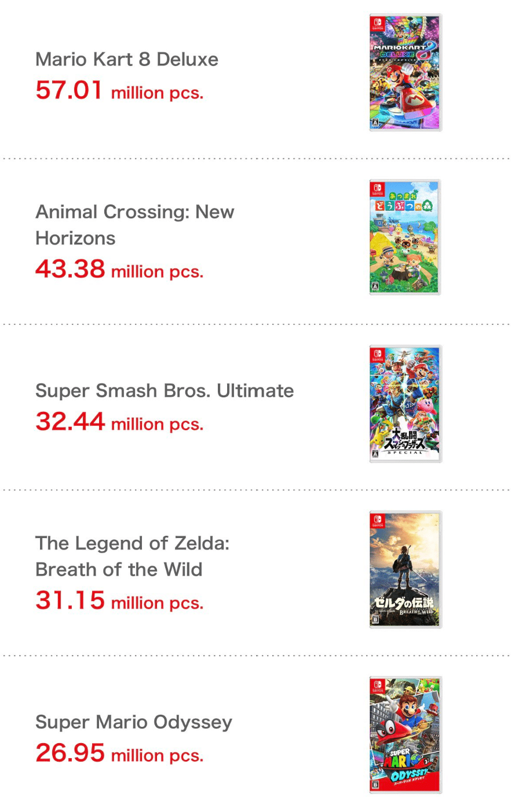Click the Switch logo on Zelda cover
Image resolution: width=511 pixels, height=812 pixels.
tap(377, 520)
